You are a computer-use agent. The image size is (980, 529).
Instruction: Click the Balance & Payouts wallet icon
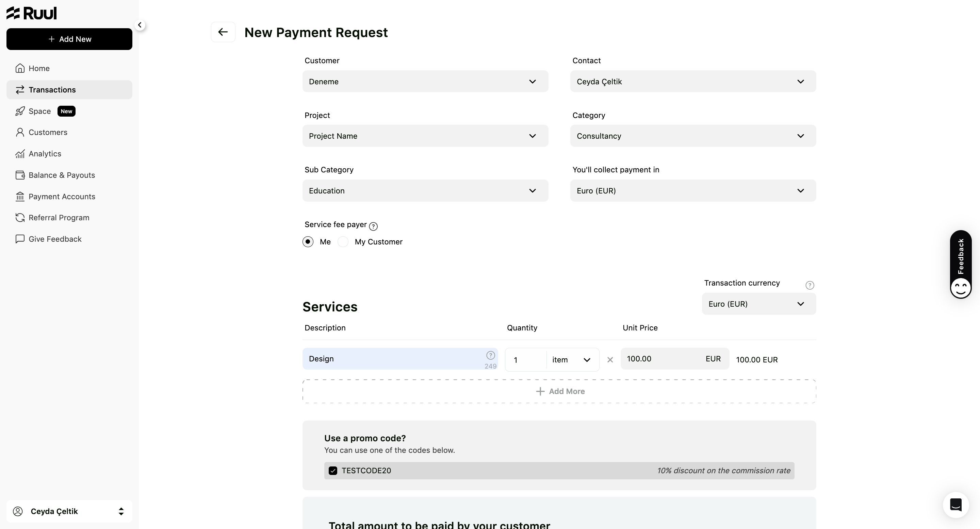[20, 175]
